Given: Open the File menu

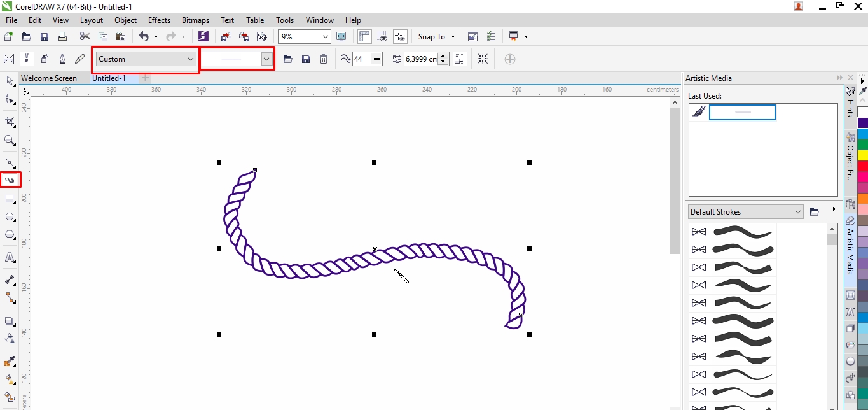Looking at the screenshot, I should (11, 20).
